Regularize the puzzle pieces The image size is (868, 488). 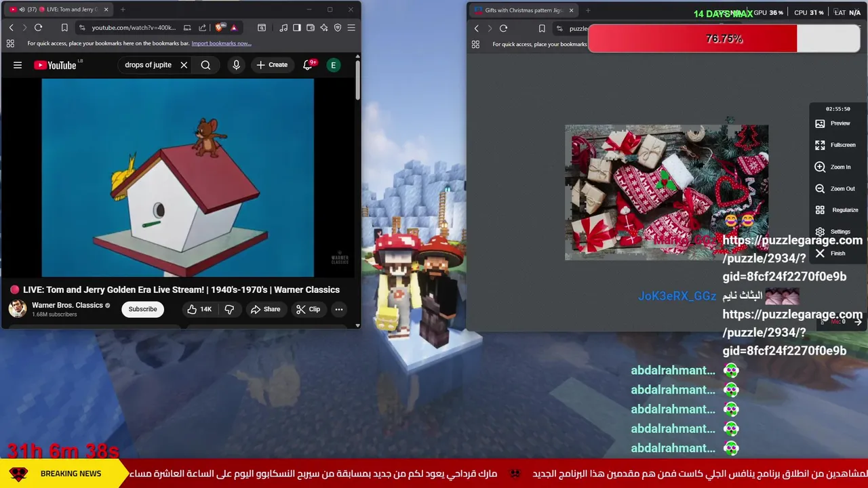pyautogui.click(x=836, y=210)
